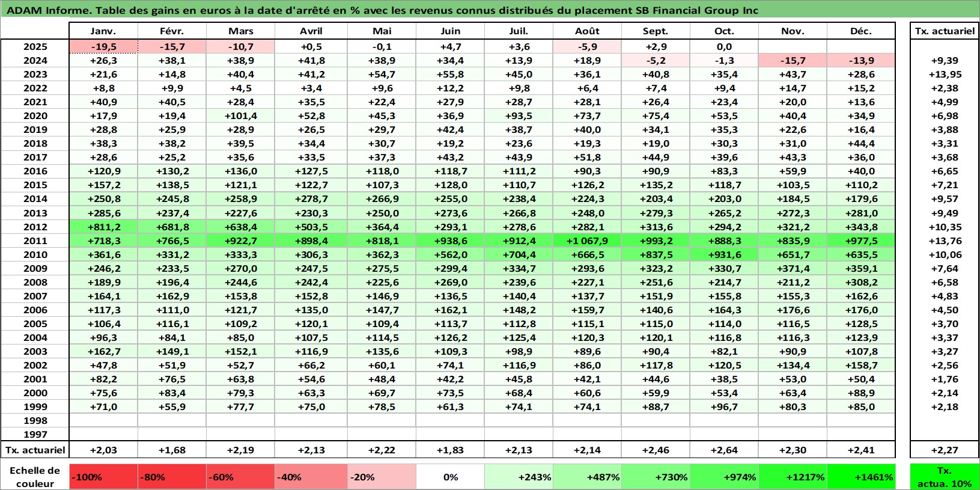Click the -5,9 cell in Août 2025

pyautogui.click(x=587, y=47)
